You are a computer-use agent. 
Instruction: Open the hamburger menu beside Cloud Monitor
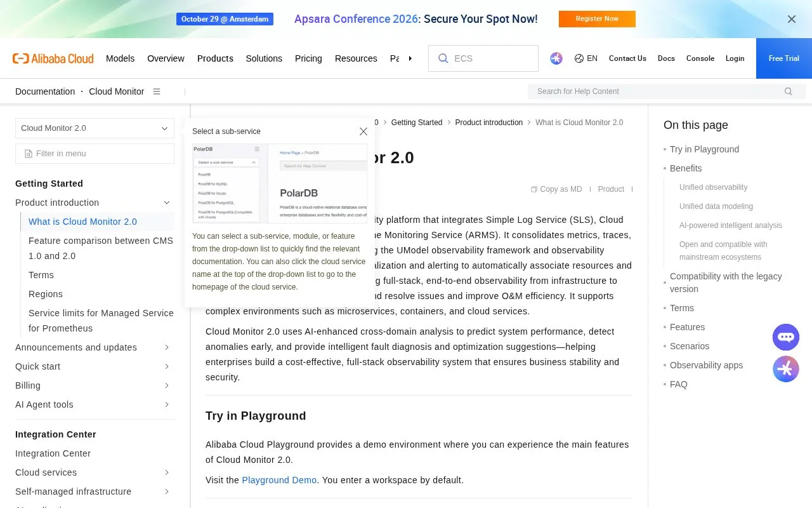click(x=157, y=91)
